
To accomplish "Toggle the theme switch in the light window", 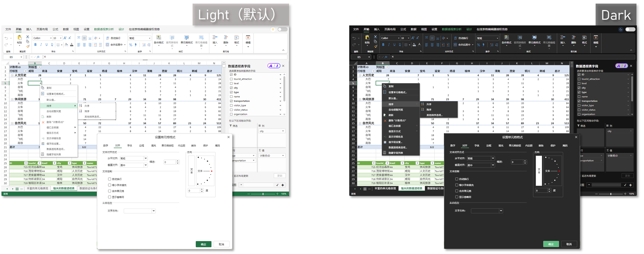I will [x=283, y=29].
